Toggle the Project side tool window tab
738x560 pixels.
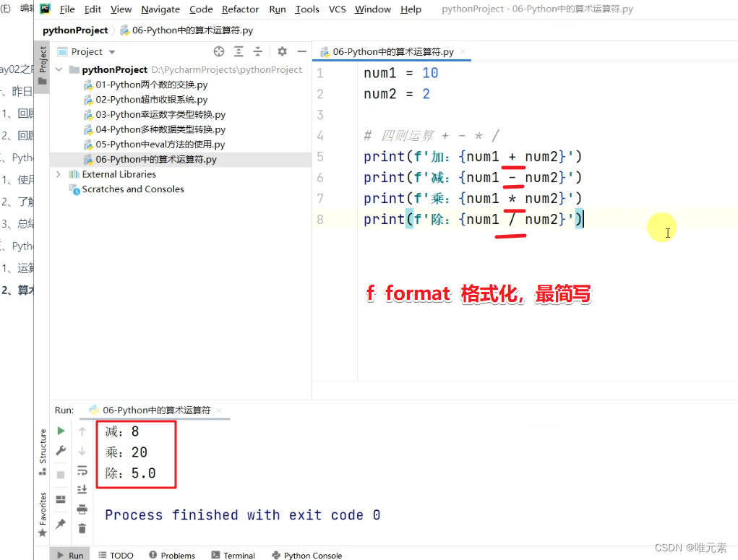tap(43, 66)
